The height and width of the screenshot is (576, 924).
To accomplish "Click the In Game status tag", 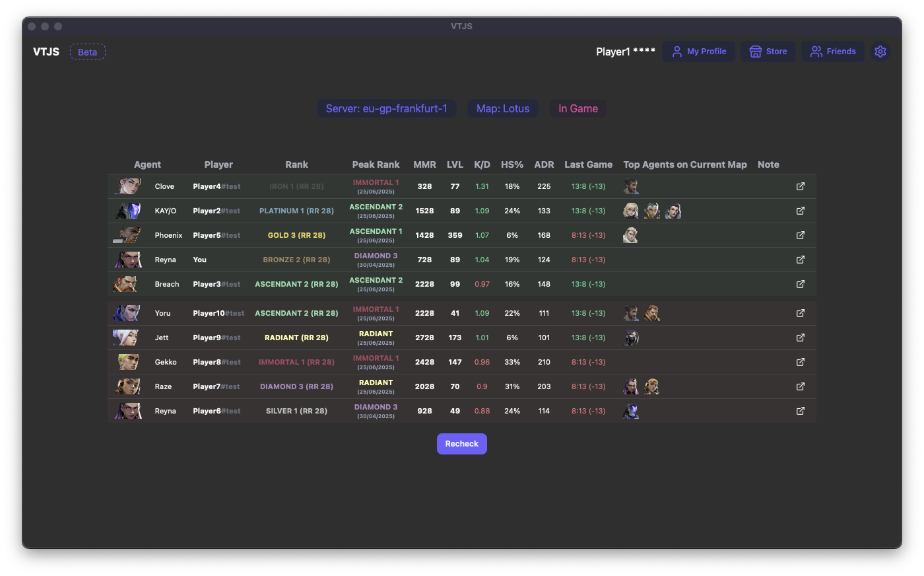I will tap(578, 108).
